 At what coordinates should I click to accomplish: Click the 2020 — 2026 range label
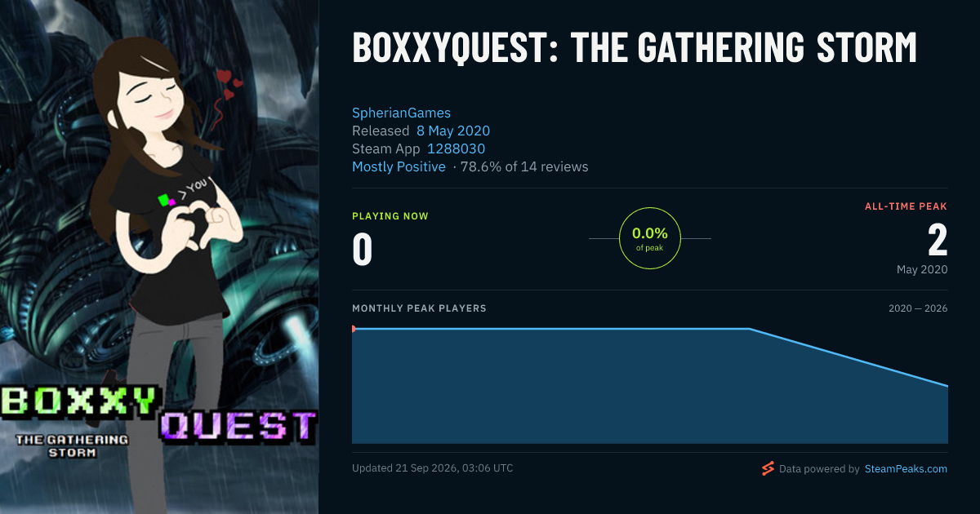pyautogui.click(x=918, y=308)
